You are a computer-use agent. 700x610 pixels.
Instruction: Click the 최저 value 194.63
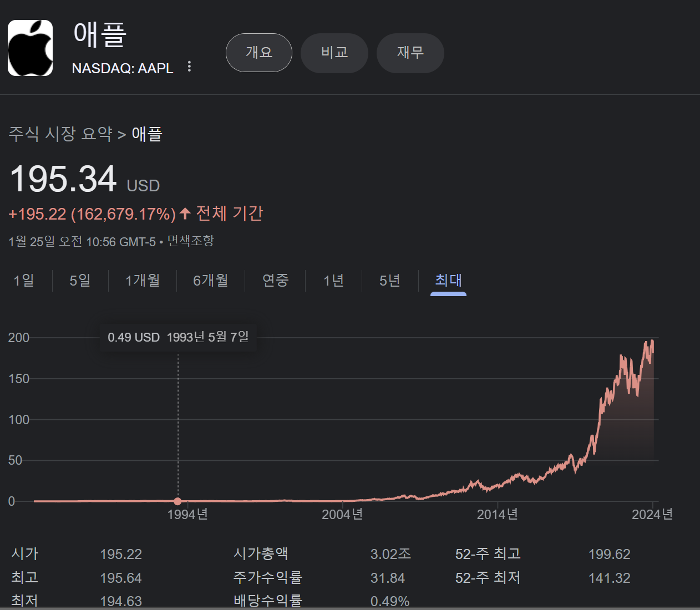121,601
